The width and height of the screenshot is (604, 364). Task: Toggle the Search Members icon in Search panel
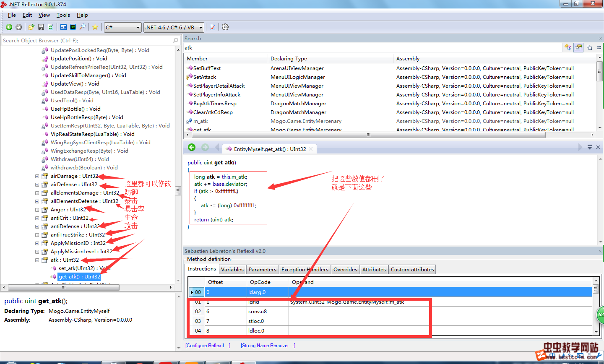(578, 47)
